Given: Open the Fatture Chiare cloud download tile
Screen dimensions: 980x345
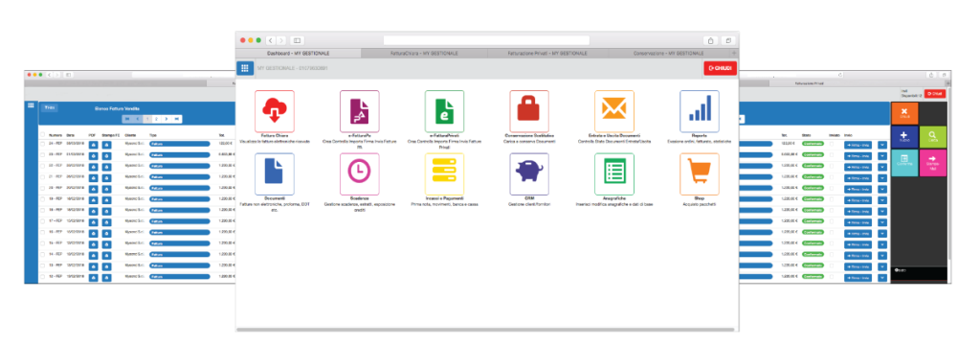Looking at the screenshot, I should pos(275,111).
